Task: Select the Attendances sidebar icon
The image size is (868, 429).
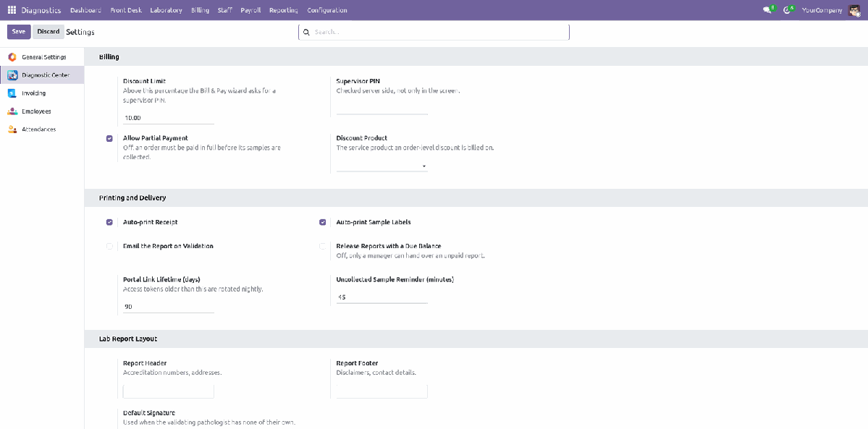Action: 12,129
